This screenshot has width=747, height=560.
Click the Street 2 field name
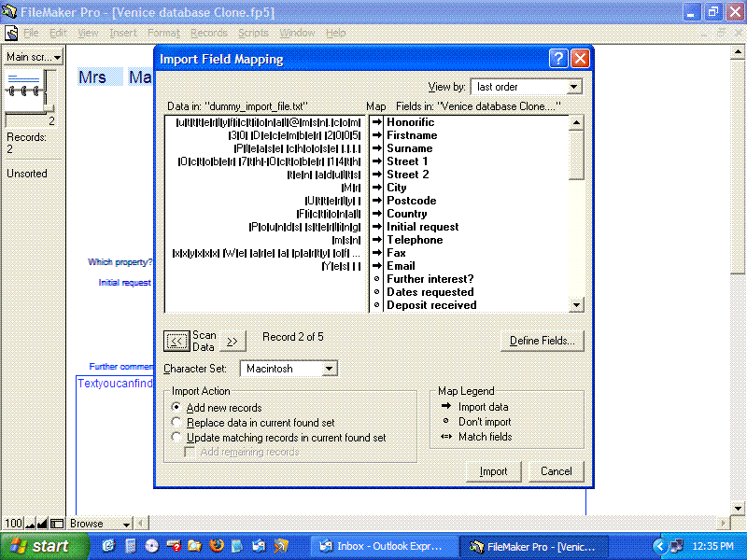pyautogui.click(x=408, y=175)
